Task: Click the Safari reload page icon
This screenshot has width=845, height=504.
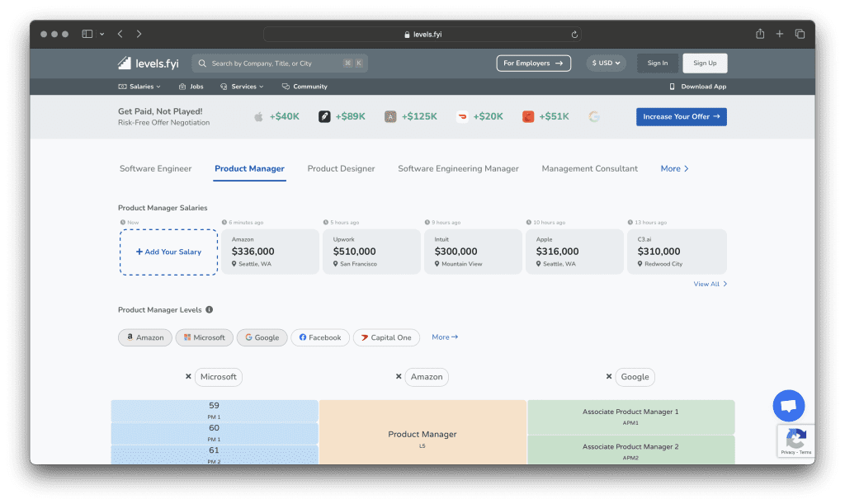Action: pos(574,35)
